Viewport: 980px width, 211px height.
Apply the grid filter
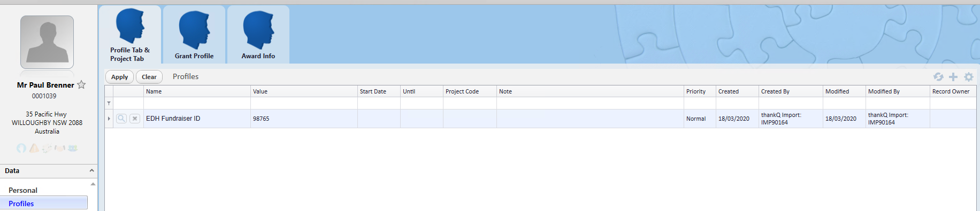click(x=119, y=77)
